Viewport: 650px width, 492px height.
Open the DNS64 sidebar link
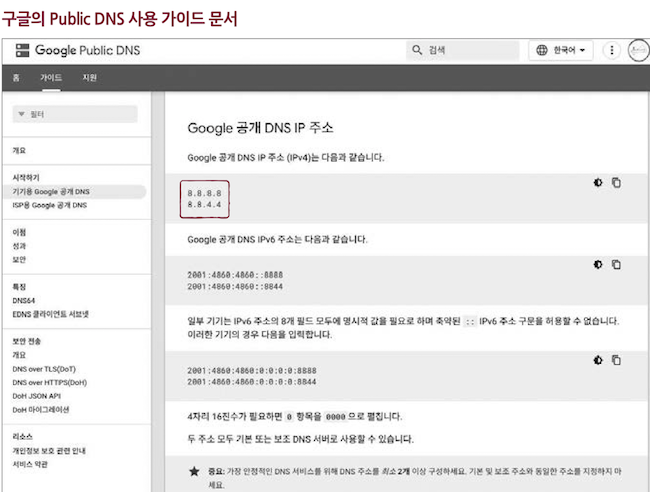coord(24,301)
